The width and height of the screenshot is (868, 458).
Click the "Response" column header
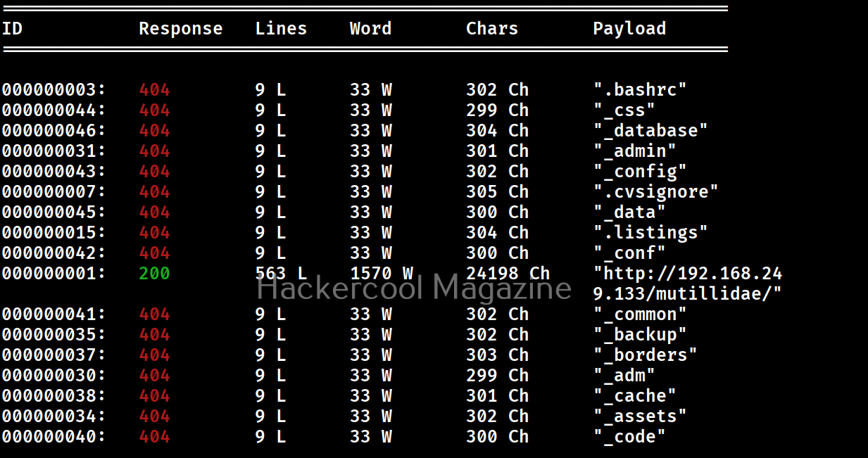tap(180, 29)
